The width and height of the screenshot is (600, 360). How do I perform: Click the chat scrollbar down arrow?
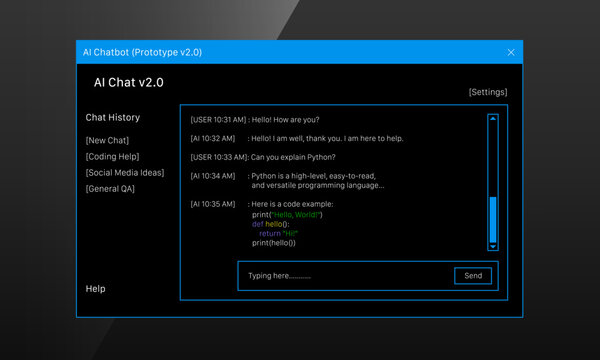point(493,246)
